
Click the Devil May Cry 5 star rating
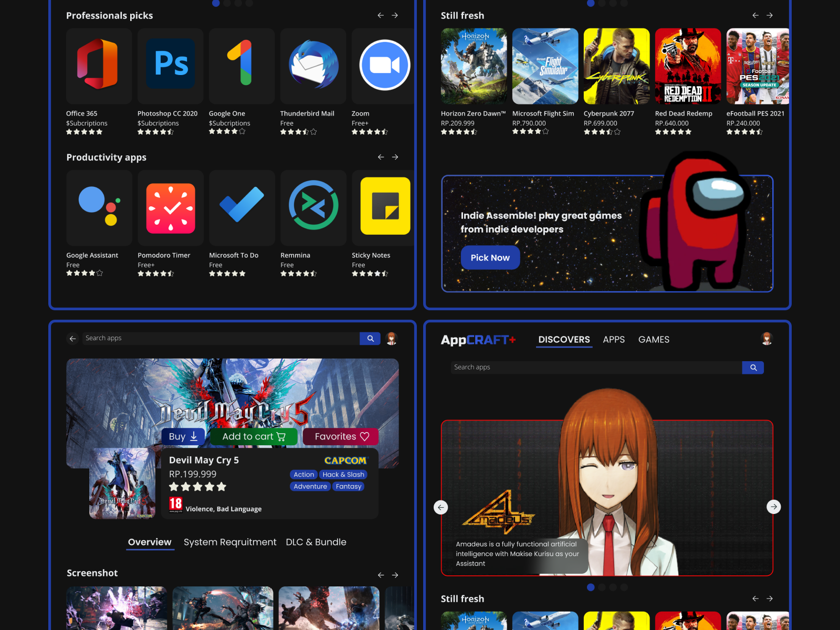click(197, 487)
